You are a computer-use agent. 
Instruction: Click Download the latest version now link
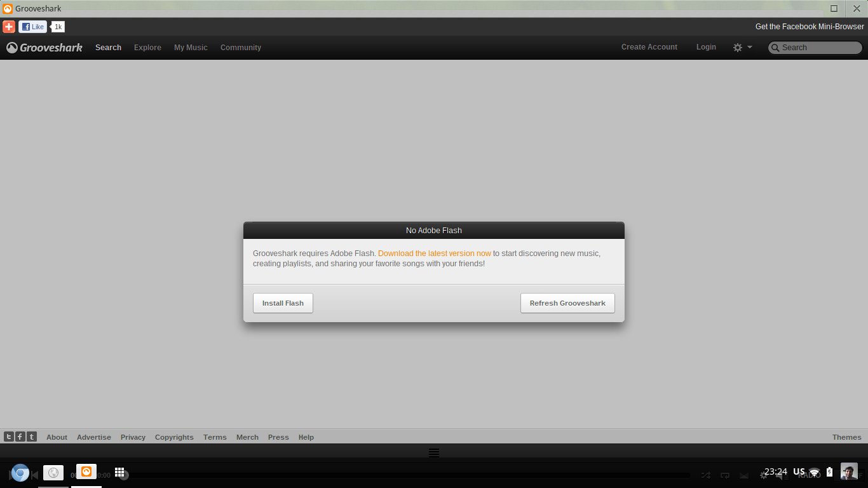pos(435,254)
